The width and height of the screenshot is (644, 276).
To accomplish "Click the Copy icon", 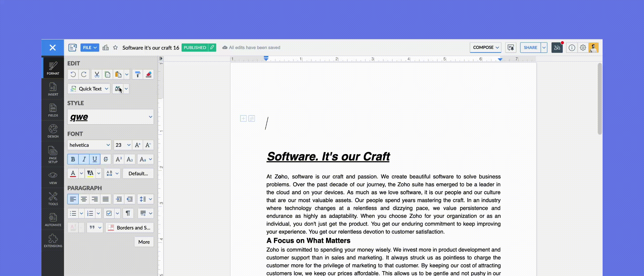I will [x=107, y=74].
